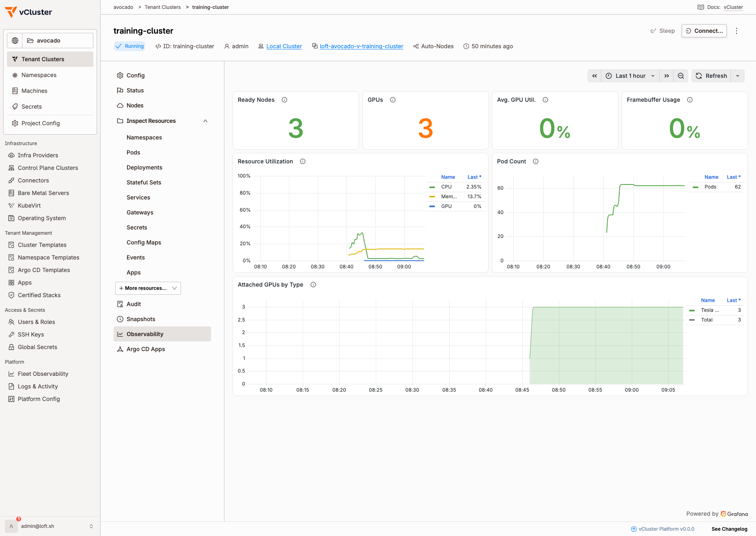756x536 pixels.
Task: Open Users & Roles in sidebar
Action: [37, 322]
